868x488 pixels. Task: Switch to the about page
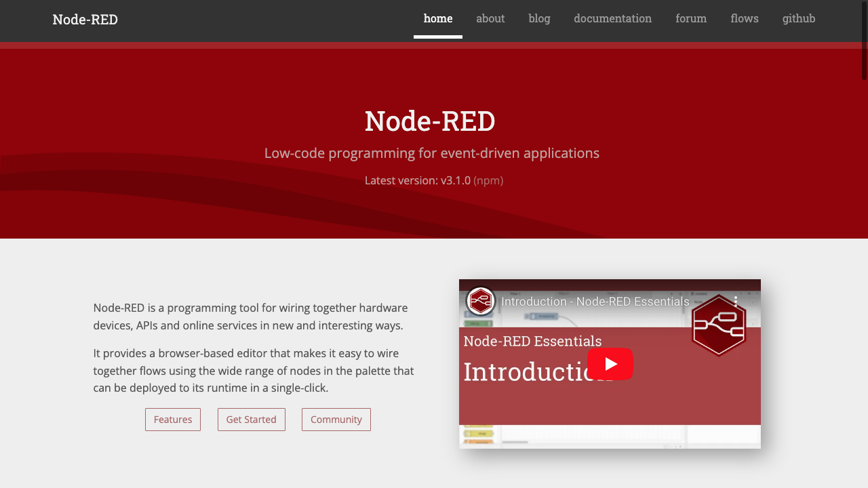click(490, 18)
